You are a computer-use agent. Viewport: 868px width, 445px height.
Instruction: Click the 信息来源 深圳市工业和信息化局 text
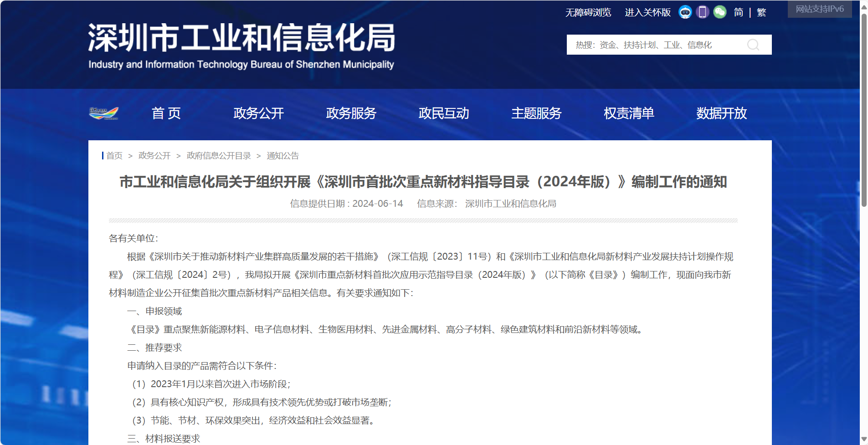[x=487, y=204]
